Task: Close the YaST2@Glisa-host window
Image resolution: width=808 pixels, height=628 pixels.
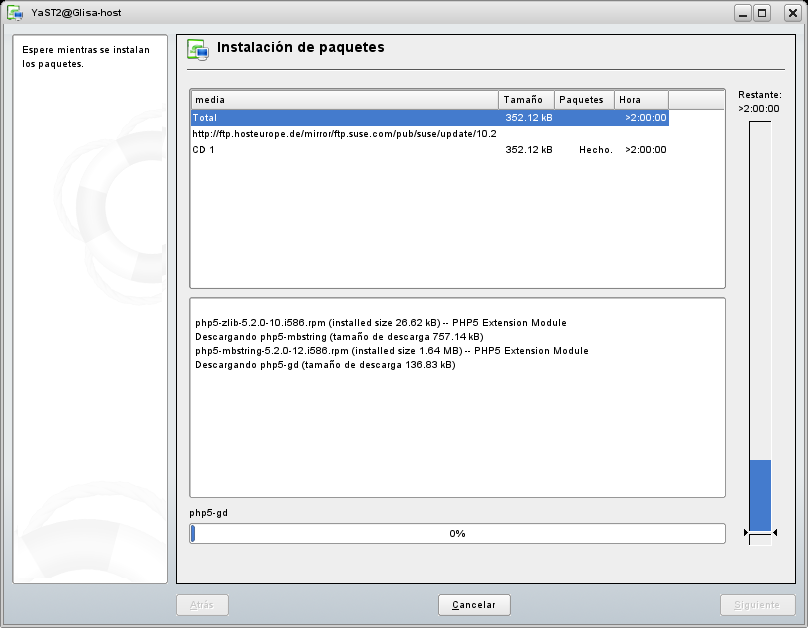Action: [x=785, y=13]
